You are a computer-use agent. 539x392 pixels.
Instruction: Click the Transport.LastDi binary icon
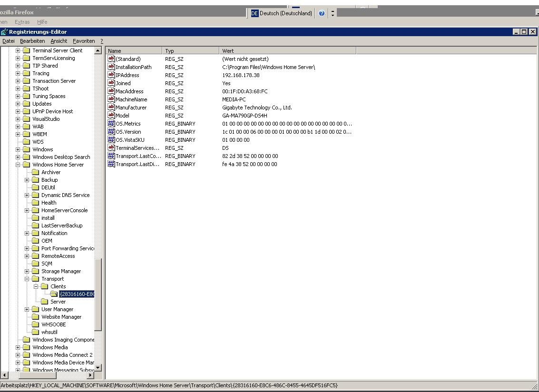click(111, 164)
